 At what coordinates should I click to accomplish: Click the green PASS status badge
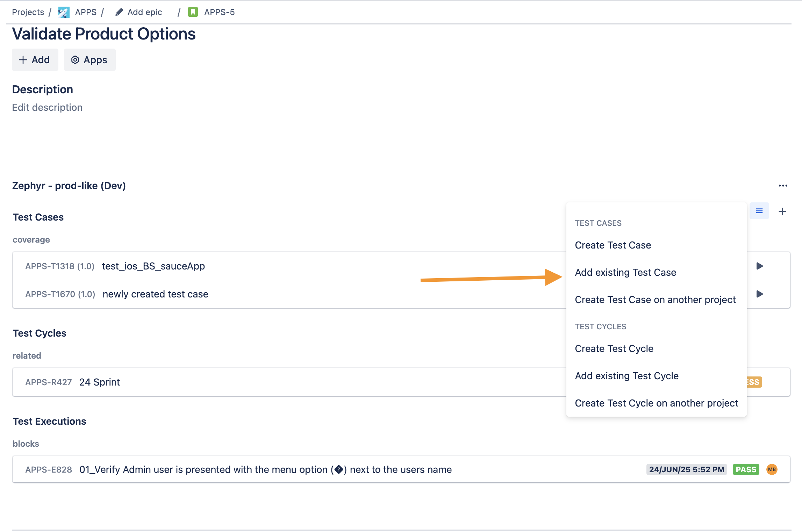tap(746, 469)
